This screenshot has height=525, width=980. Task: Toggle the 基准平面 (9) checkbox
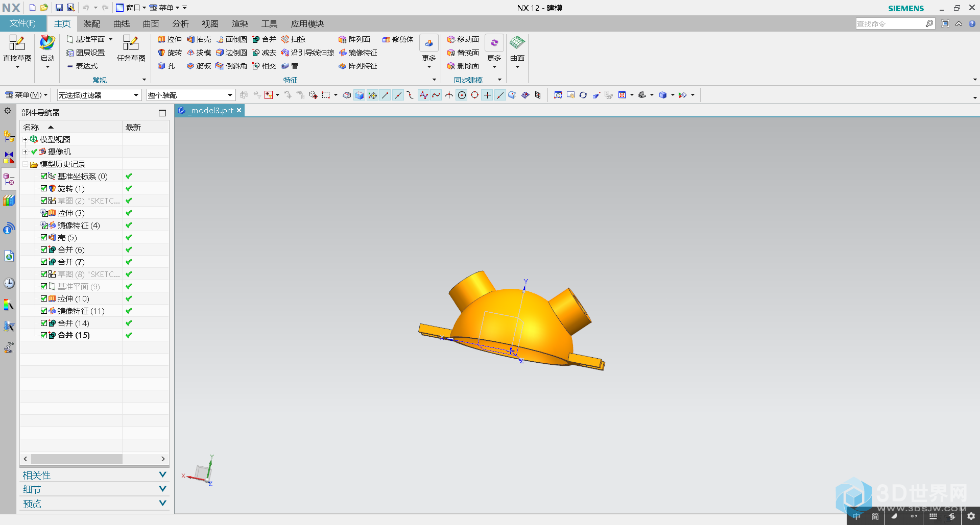tap(44, 286)
